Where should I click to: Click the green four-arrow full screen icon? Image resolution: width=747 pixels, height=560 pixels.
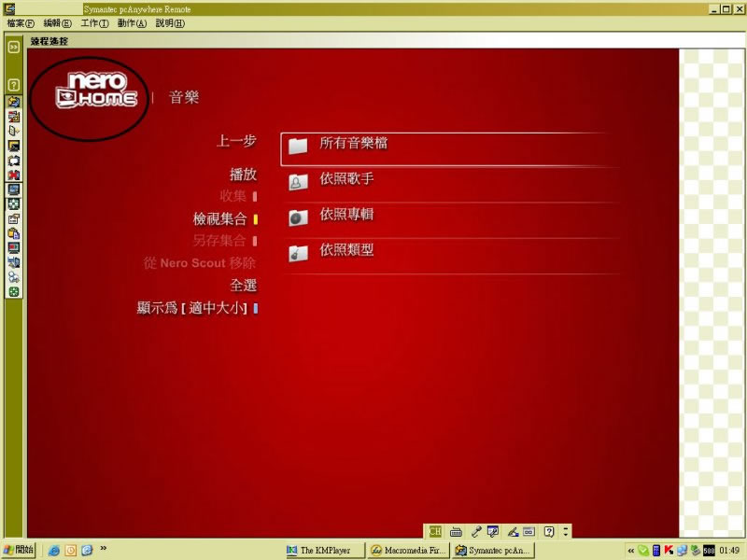pyautogui.click(x=14, y=204)
